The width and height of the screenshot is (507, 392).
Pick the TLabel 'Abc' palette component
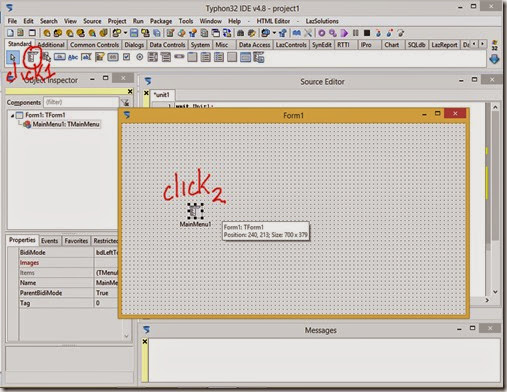[x=73, y=57]
